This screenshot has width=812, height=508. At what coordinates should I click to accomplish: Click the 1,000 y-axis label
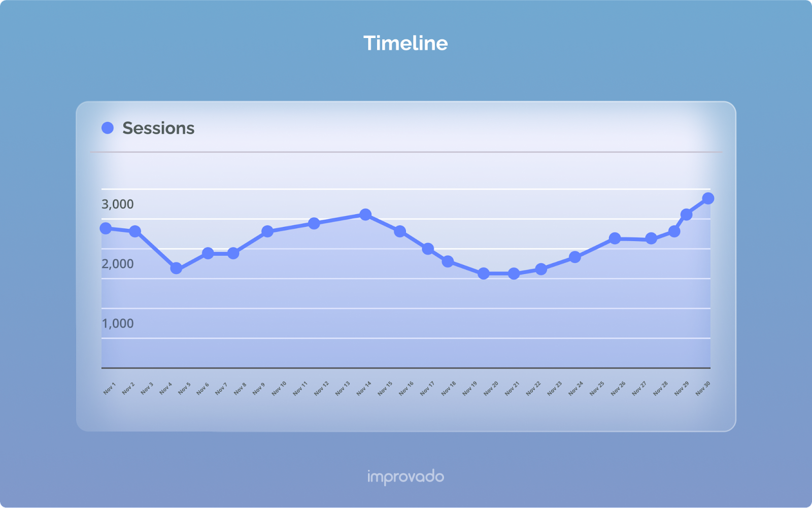point(118,323)
